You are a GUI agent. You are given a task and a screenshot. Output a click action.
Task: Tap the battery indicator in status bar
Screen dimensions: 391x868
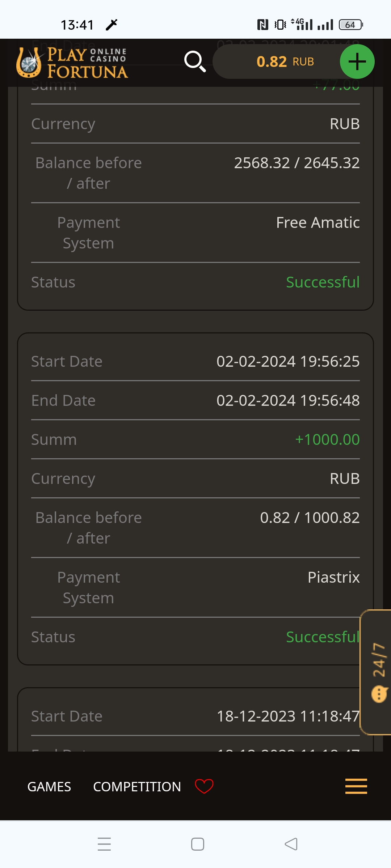click(x=350, y=25)
